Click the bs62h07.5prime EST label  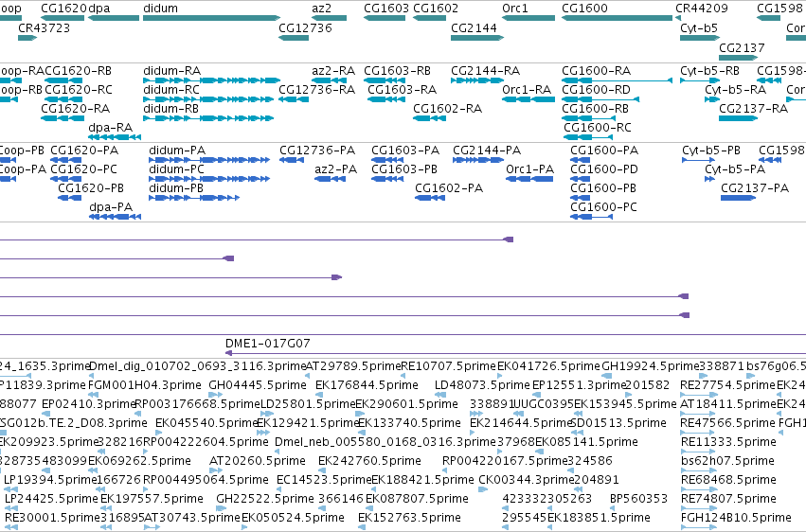point(727,460)
